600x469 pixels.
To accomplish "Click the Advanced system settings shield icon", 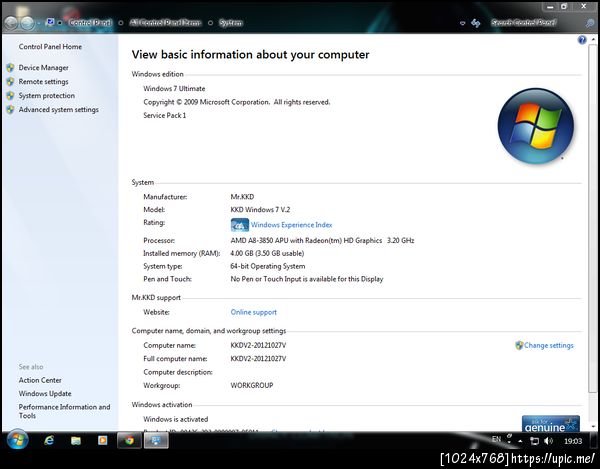I will [x=11, y=110].
